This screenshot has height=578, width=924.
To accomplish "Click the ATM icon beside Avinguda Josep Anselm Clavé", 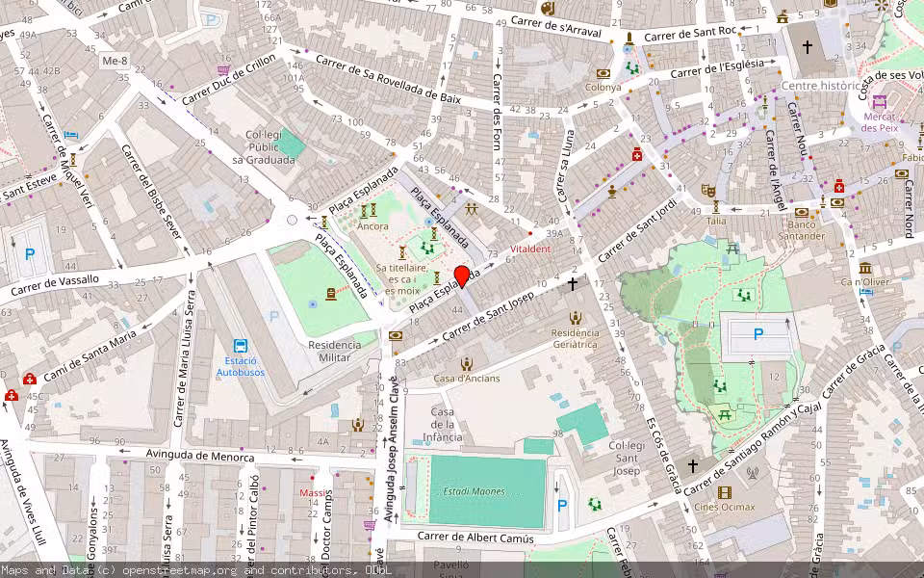I will [x=396, y=336].
